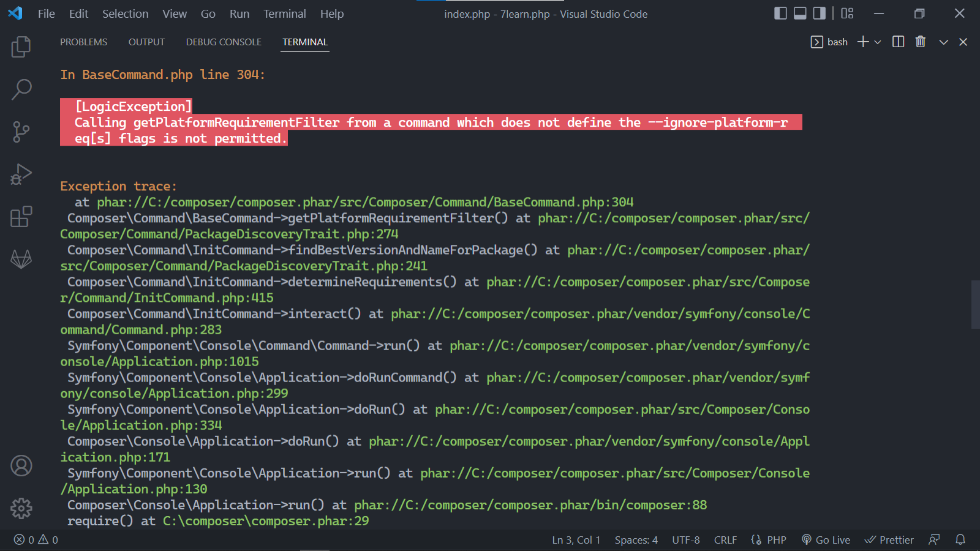The width and height of the screenshot is (980, 551).
Task: Open the Extensions view
Action: click(x=21, y=217)
